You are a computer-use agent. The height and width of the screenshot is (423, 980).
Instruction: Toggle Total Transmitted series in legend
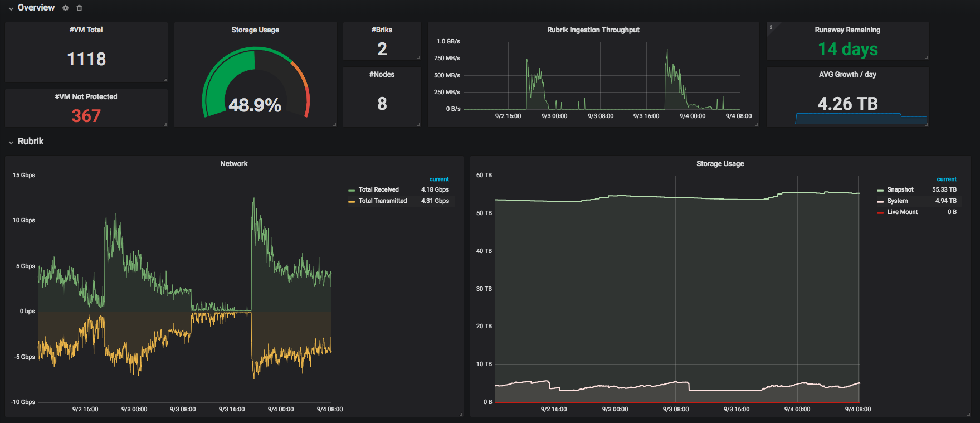click(383, 201)
